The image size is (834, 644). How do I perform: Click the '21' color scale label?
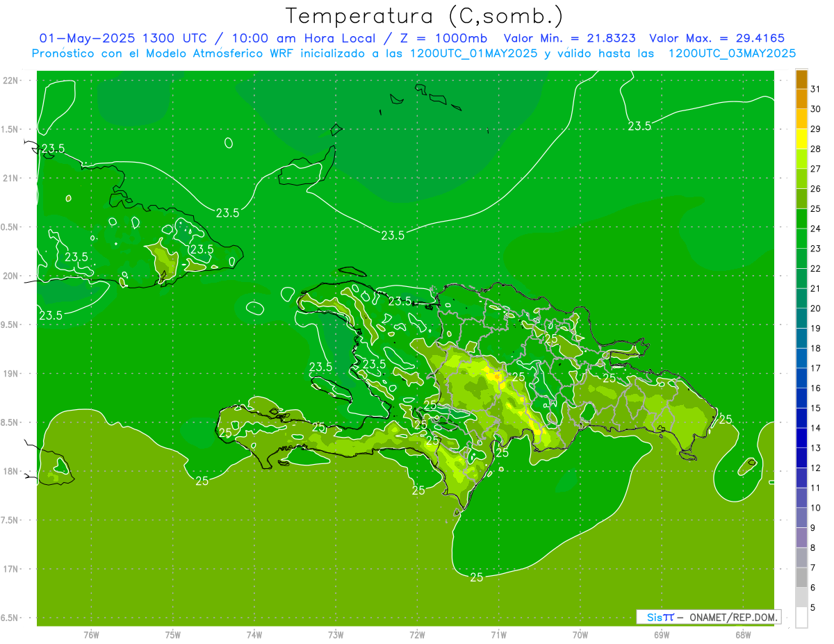815,288
